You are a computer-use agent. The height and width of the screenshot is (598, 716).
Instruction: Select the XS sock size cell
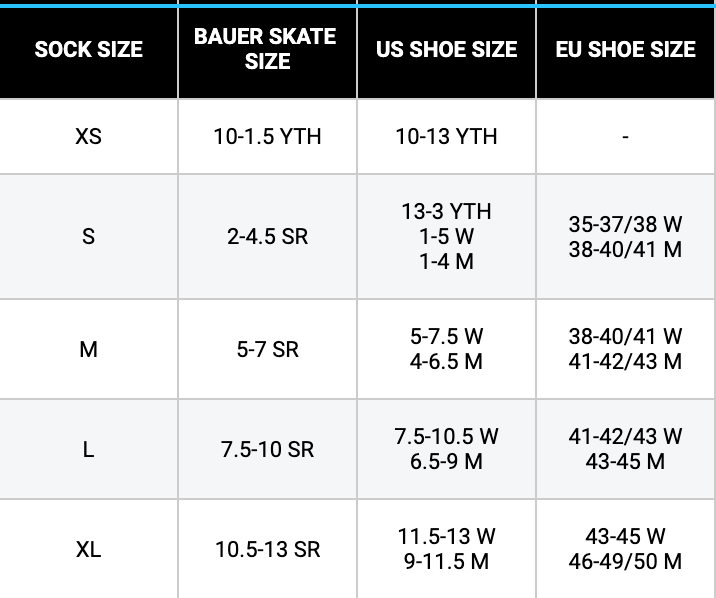89,136
